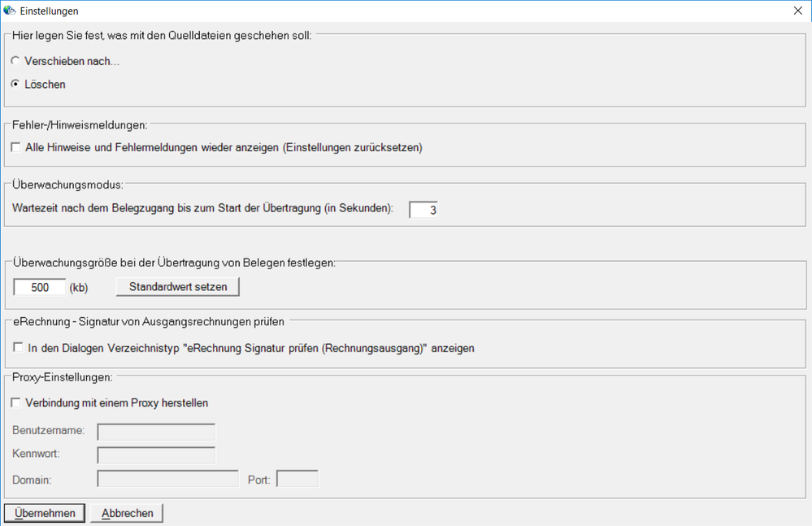The image size is (812, 526).
Task: Click the Kennwort text field
Action: click(x=156, y=455)
